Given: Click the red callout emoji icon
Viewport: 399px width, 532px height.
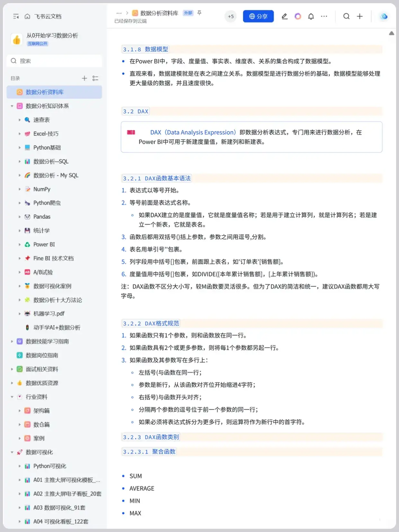Looking at the screenshot, I should coord(131,132).
